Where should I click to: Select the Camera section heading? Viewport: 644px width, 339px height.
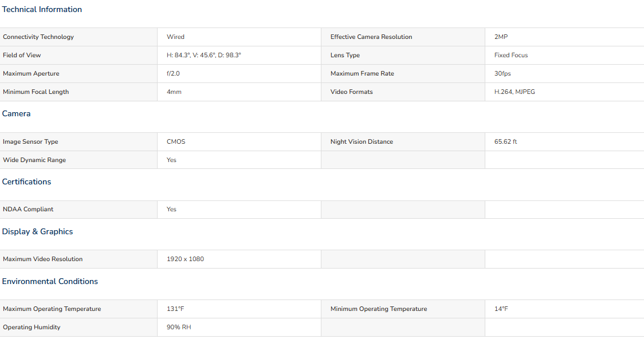[x=16, y=114]
